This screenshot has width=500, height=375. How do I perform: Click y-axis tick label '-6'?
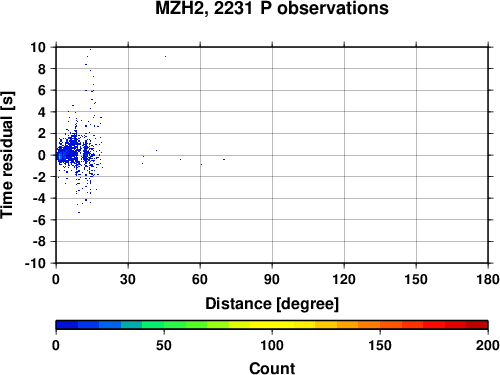click(39, 220)
